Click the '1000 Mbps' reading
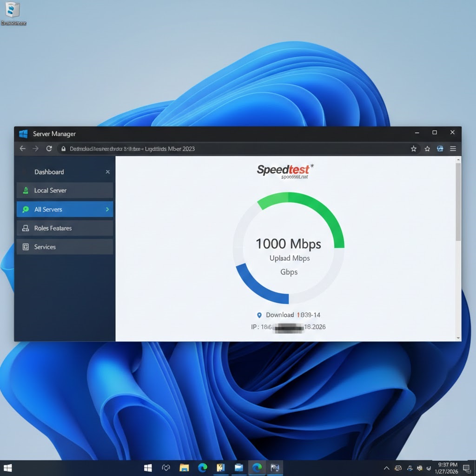Screen dimensions: 476x476 pos(288,244)
